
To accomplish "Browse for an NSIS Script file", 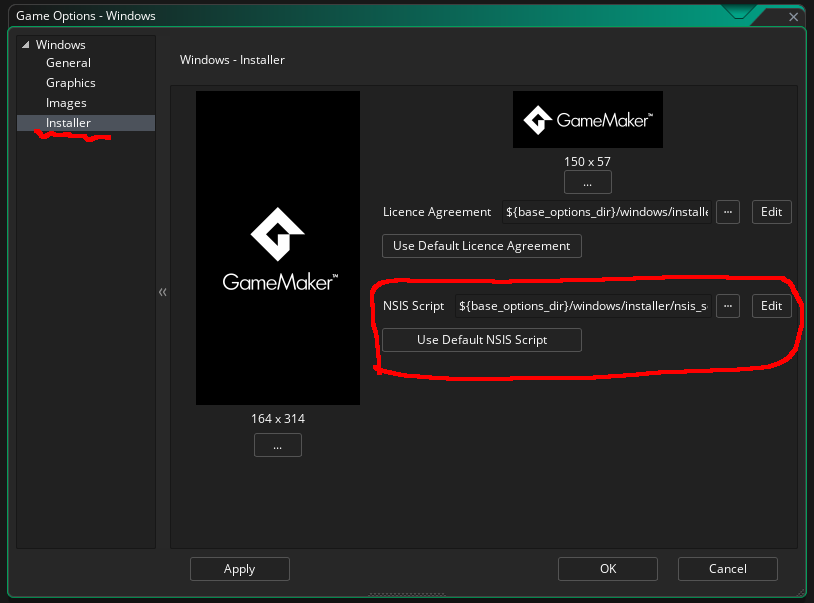I will coord(728,306).
